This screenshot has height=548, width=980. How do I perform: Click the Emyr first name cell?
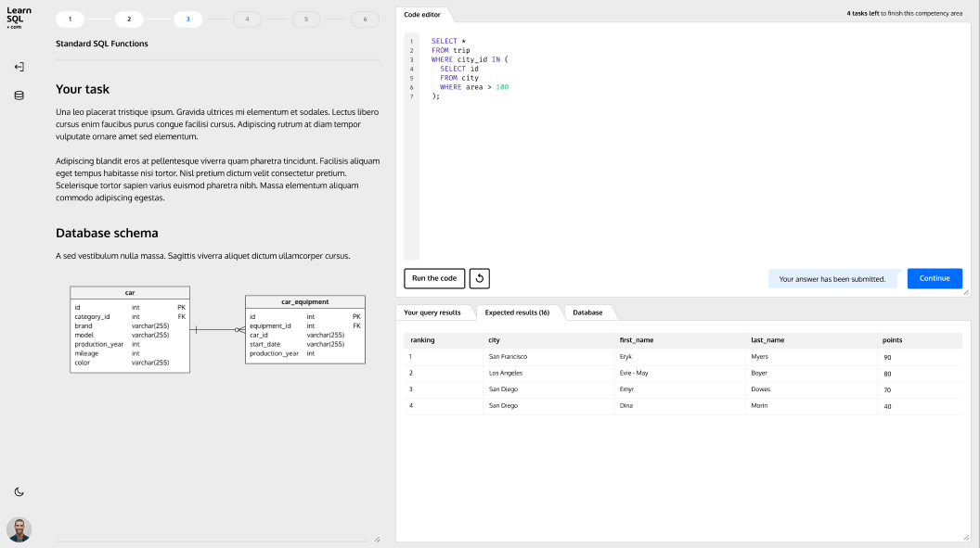pos(626,389)
